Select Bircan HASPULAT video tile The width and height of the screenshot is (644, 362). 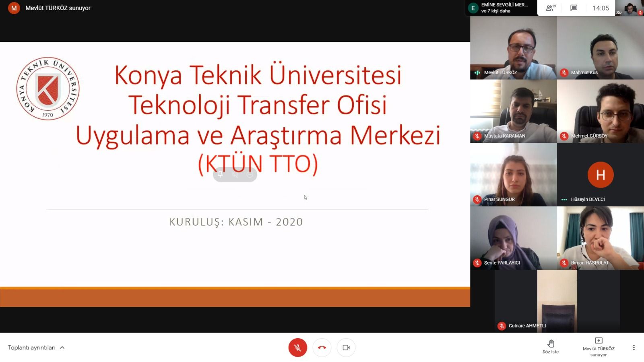(601, 238)
